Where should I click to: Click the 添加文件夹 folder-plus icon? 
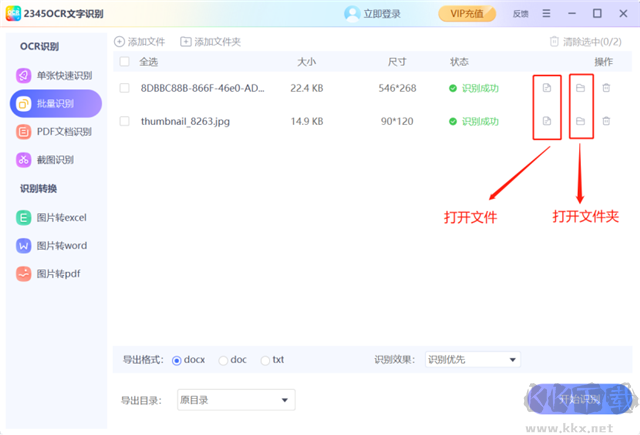(186, 42)
